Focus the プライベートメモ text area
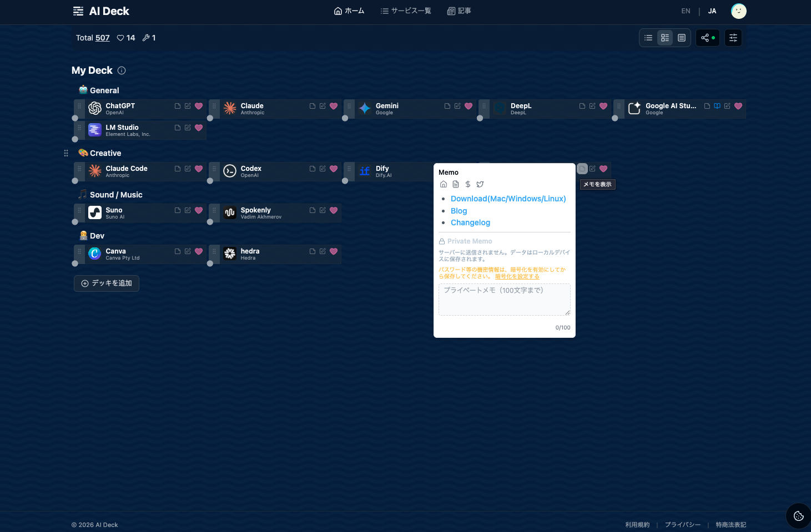 click(x=505, y=300)
